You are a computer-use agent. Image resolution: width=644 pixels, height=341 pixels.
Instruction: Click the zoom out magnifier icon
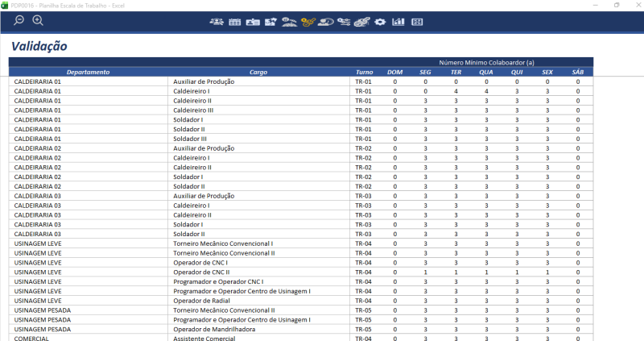tap(19, 20)
